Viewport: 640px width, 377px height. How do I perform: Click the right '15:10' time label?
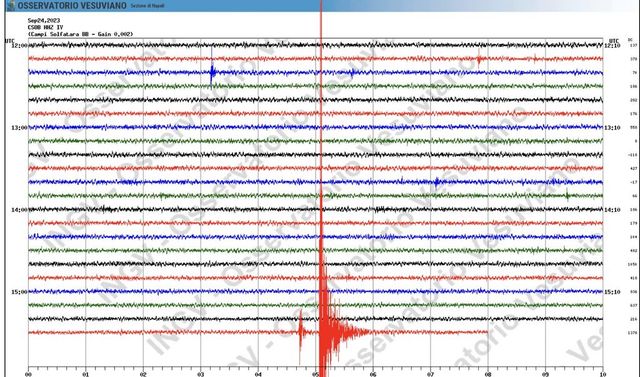pos(612,292)
